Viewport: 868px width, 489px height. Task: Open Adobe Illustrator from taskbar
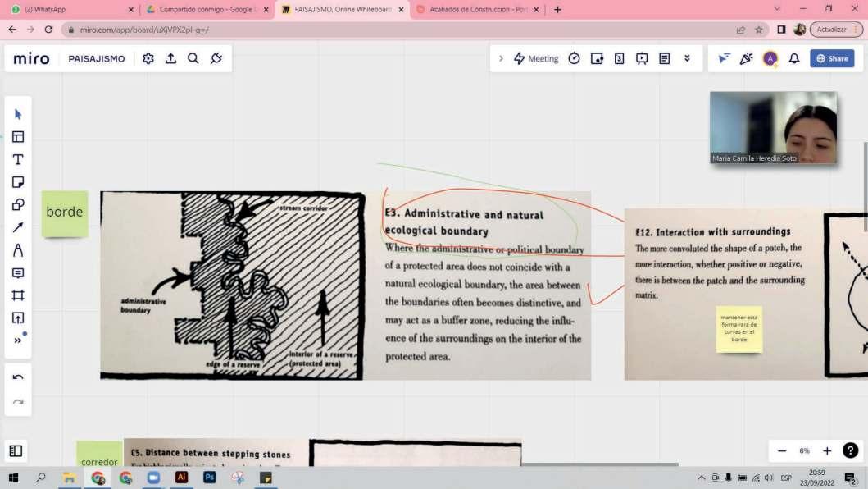(182, 478)
